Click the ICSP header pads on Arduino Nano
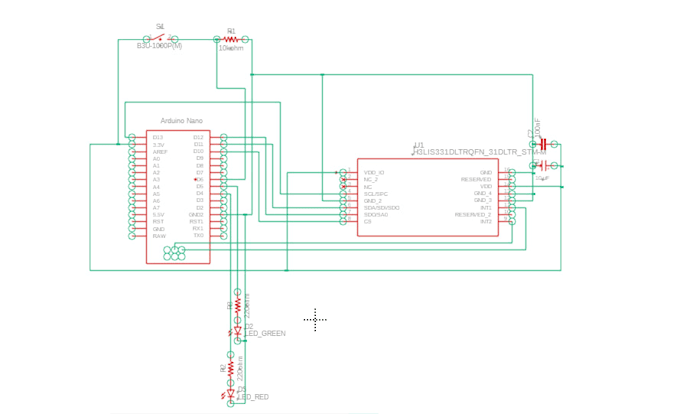Screen dimensions: 680x414 (174, 253)
